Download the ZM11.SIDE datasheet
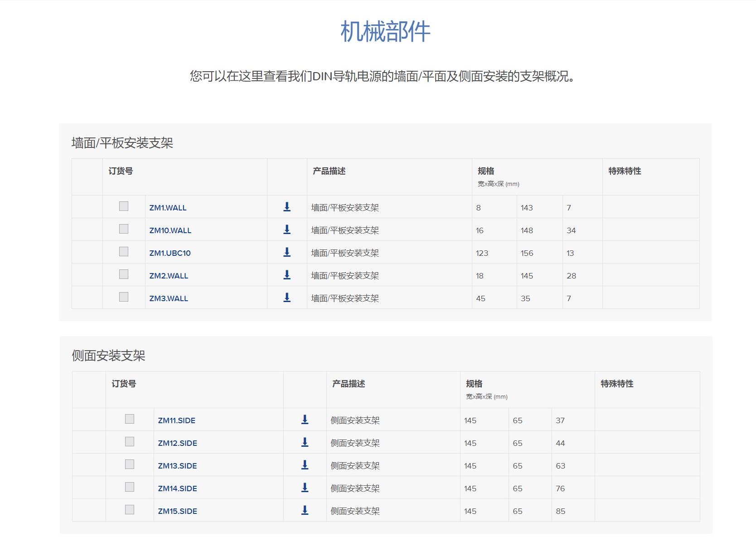This screenshot has height=552, width=756. [x=305, y=420]
